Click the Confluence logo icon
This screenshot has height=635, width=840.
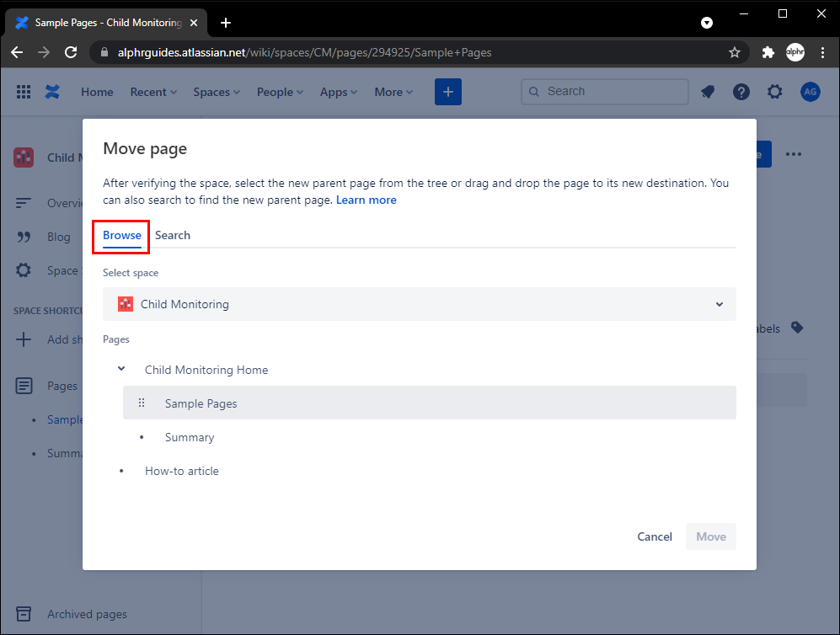point(52,92)
